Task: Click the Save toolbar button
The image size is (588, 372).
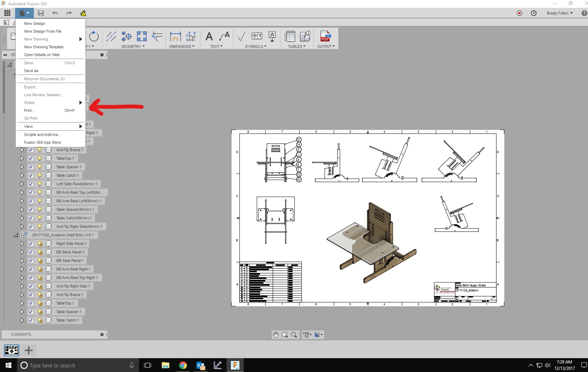Action: (x=41, y=13)
